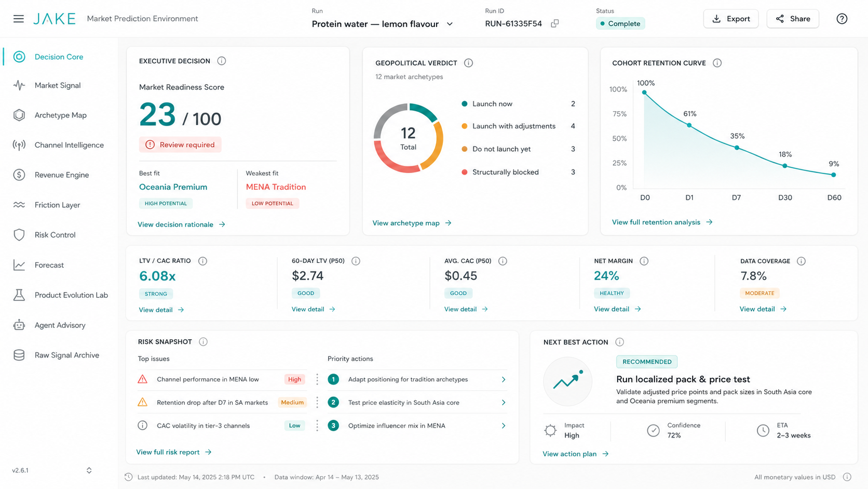Screen dimensions: 868x489
Task: Click the 60-Day LTV info icon
Action: [356, 261]
